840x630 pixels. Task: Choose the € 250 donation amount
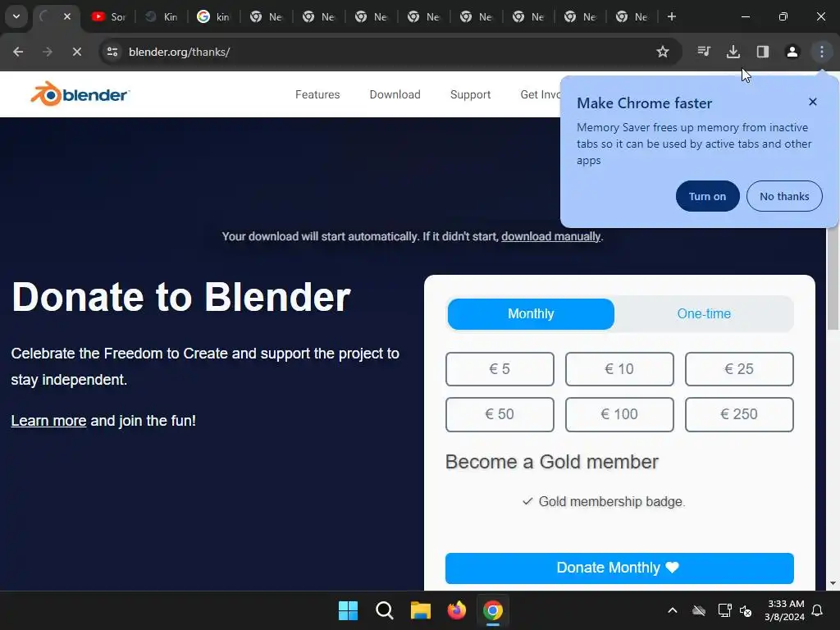click(739, 414)
